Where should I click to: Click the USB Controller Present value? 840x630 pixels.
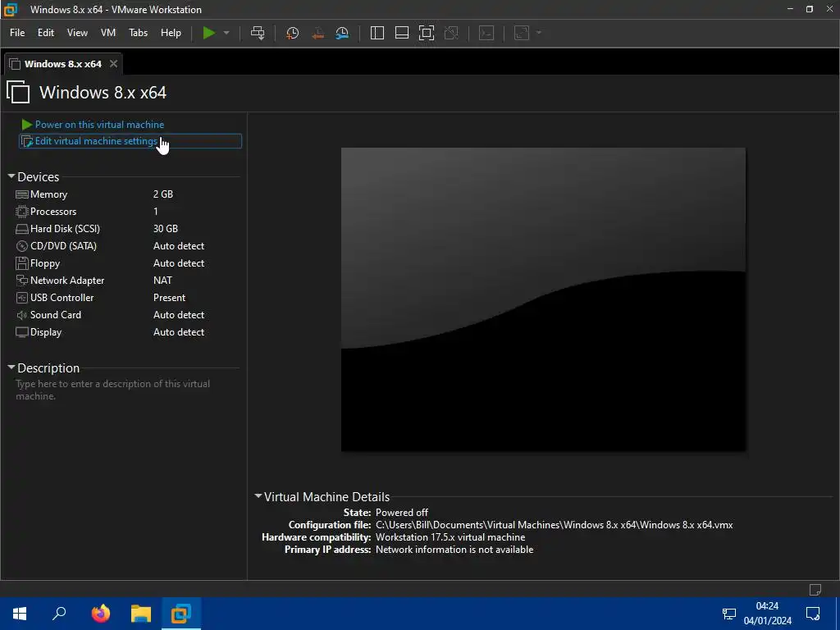point(169,297)
